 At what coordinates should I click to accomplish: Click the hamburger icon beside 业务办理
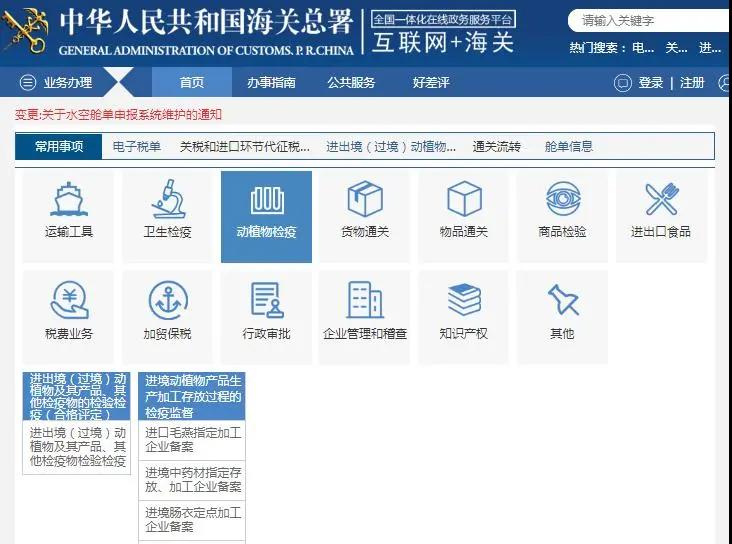(28, 83)
